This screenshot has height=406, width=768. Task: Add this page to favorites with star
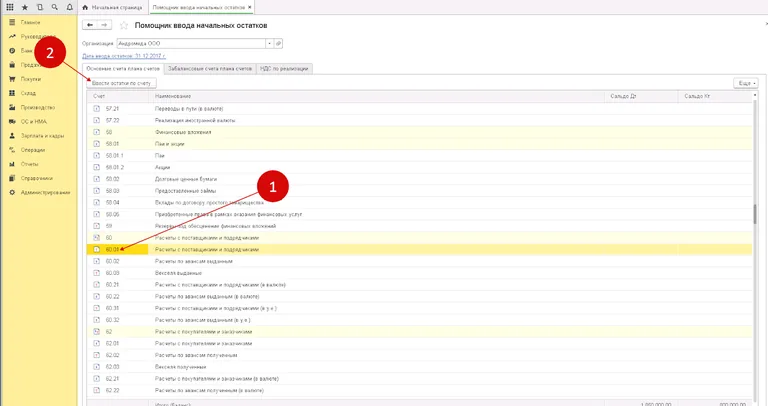[124, 24]
